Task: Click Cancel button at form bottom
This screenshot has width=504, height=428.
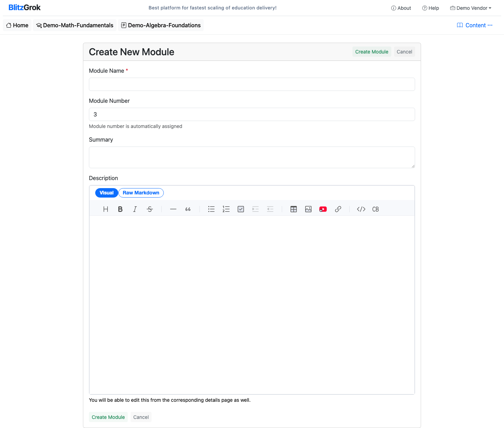Action: [x=141, y=417]
